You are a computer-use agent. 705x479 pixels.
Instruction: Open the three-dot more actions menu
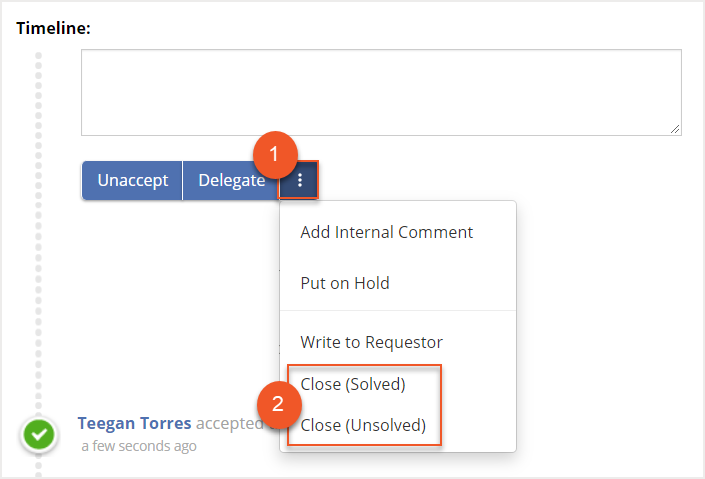(300, 181)
